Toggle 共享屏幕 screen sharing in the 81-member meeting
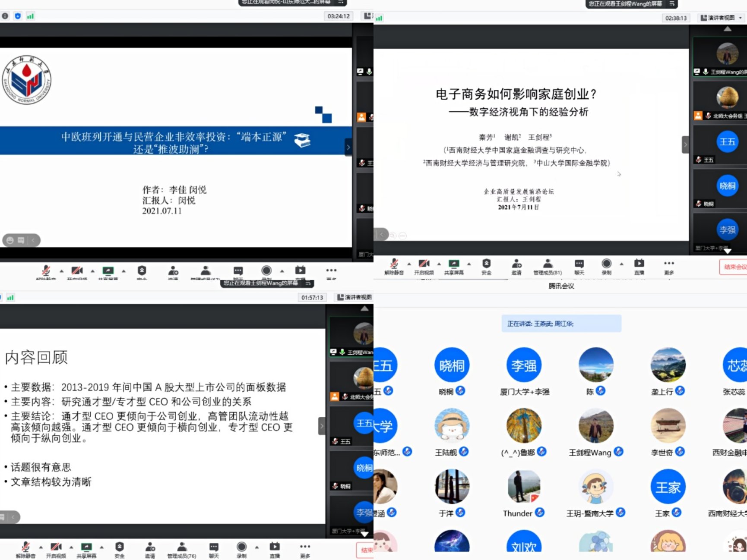The height and width of the screenshot is (560, 747). pyautogui.click(x=454, y=266)
